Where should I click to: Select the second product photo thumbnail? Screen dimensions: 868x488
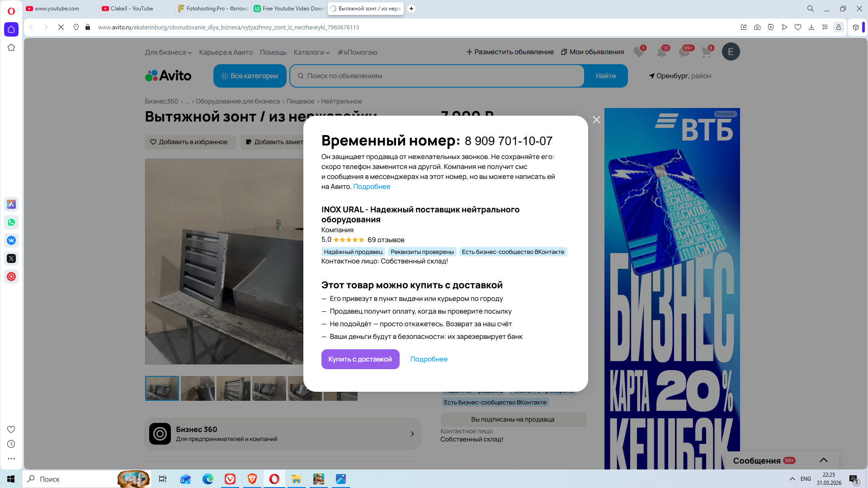[198, 388]
